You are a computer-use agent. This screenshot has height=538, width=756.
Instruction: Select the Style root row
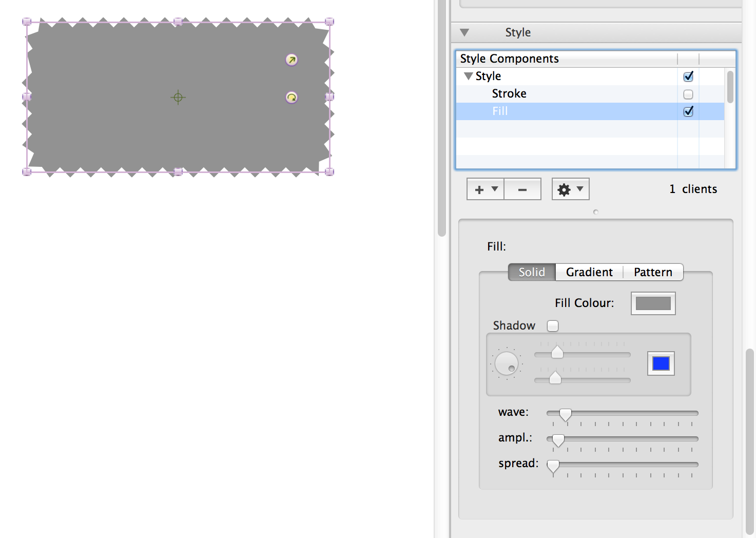tap(590, 76)
